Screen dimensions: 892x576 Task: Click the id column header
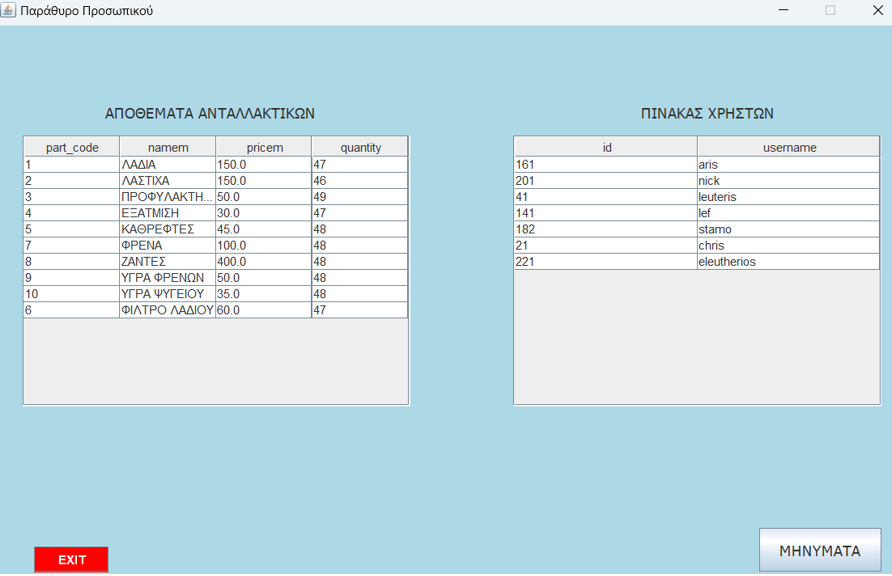(605, 147)
